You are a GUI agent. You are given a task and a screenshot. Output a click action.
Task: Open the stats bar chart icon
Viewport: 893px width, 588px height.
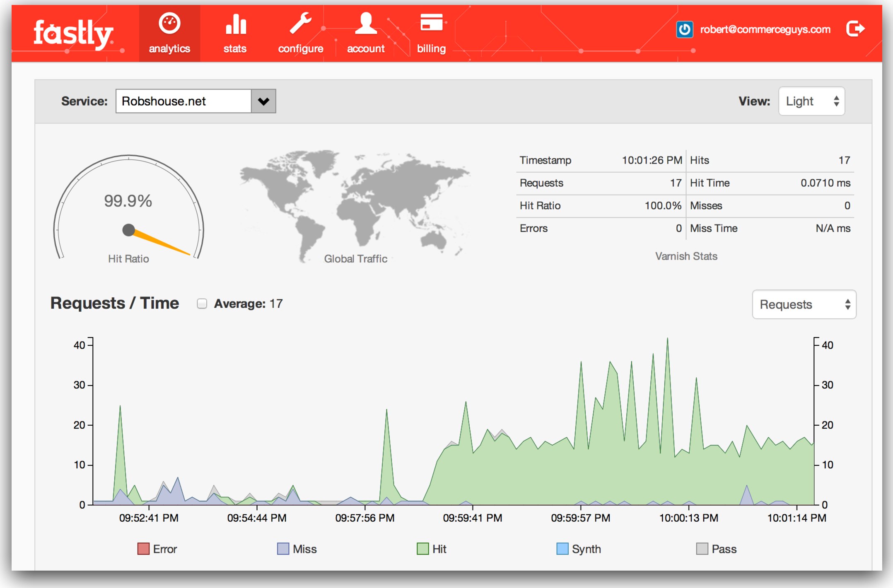[x=236, y=24]
